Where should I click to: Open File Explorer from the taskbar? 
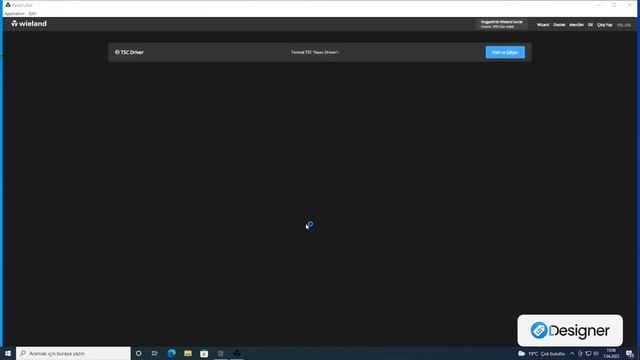188,353
